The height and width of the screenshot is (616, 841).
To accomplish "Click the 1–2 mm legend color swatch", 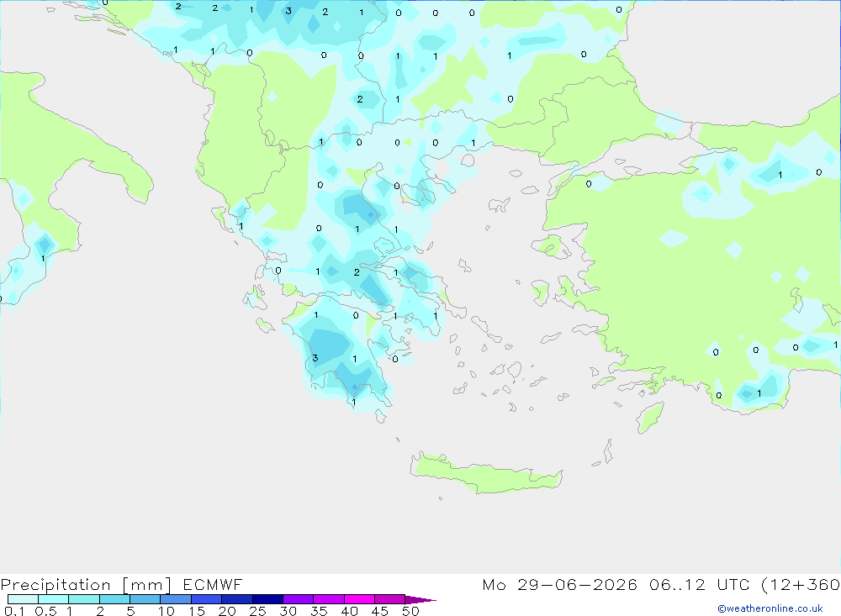I will pos(83,599).
